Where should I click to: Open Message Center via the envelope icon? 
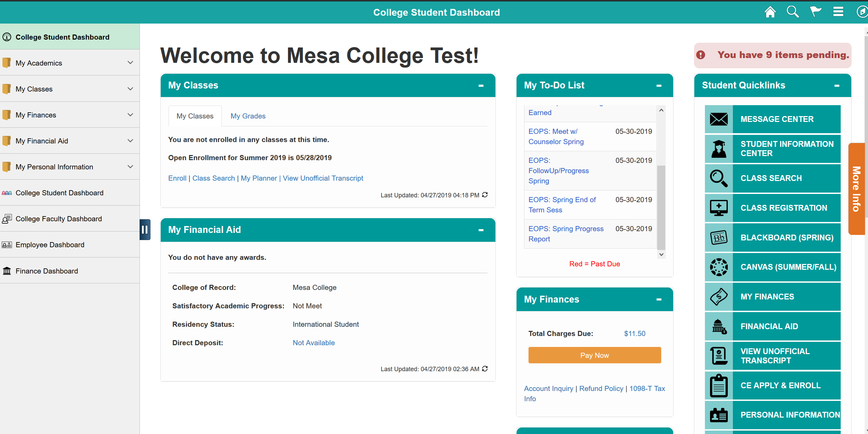[719, 119]
